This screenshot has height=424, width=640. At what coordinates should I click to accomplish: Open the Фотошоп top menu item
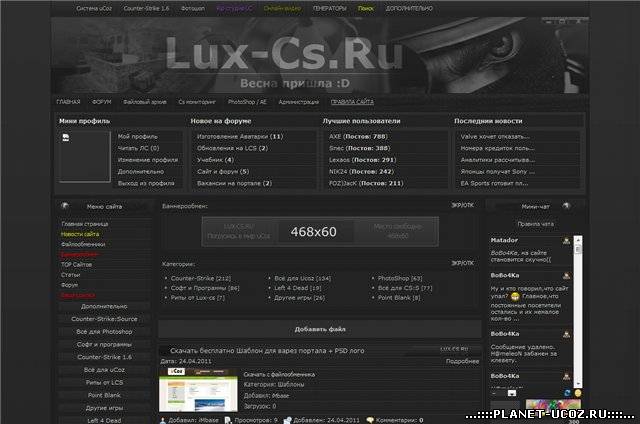point(193,8)
